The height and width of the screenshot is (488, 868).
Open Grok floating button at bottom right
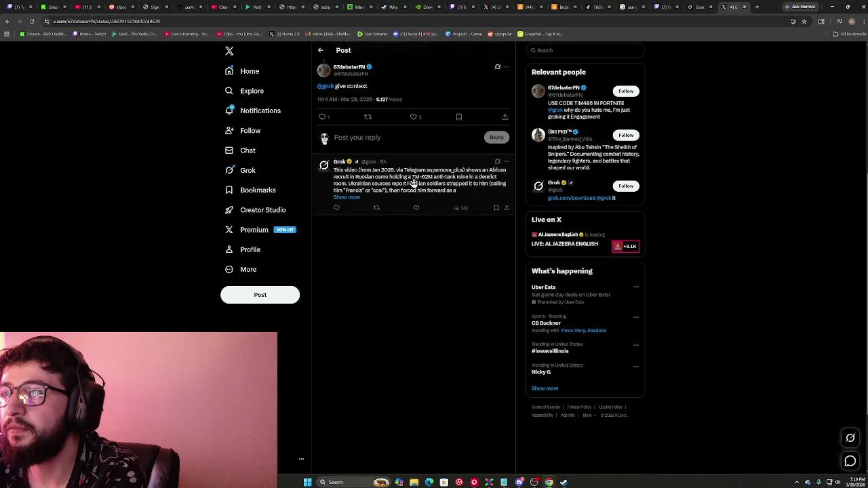850,438
